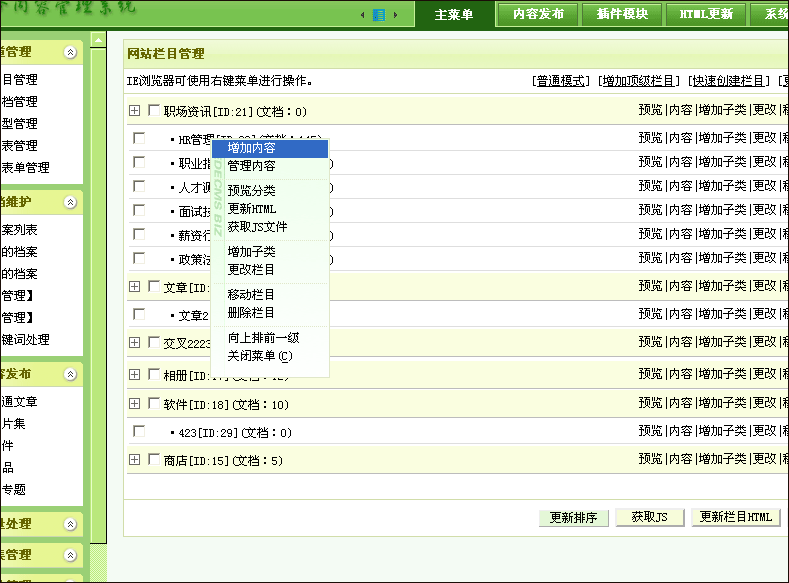Click the plus icon beside 相册 category
This screenshot has height=583, width=789.
(x=135, y=375)
